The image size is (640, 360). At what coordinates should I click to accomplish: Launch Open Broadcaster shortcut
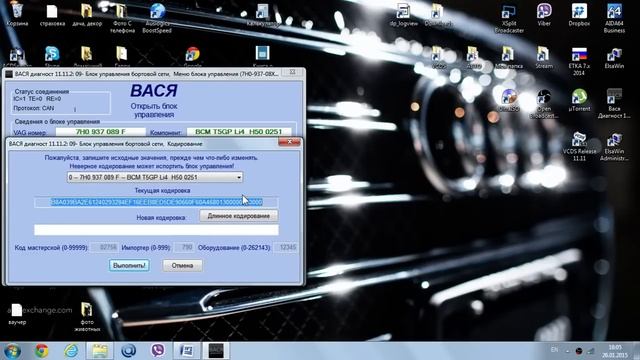point(544,104)
